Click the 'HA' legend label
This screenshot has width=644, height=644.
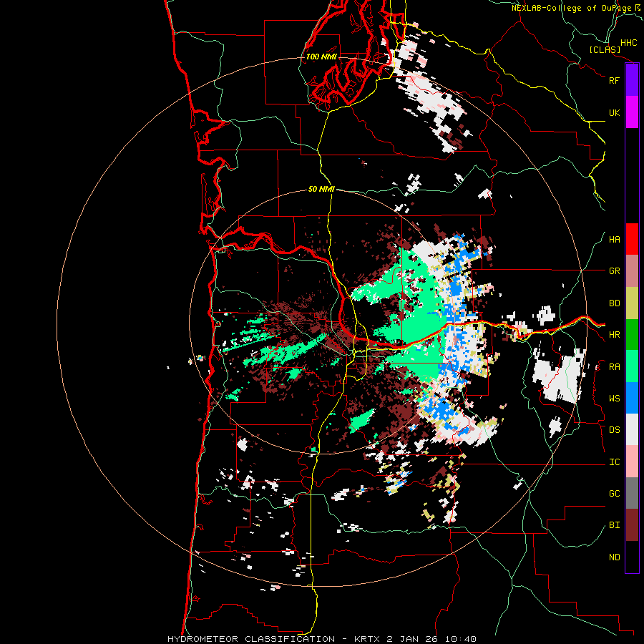[614, 240]
